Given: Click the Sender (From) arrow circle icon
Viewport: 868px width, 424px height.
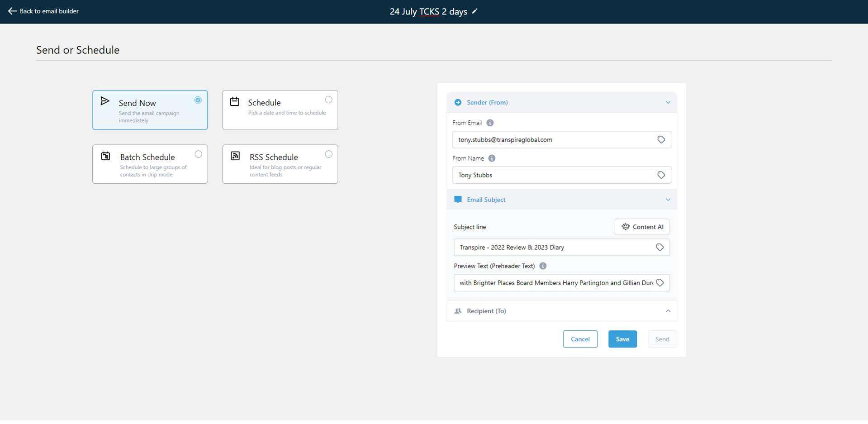Looking at the screenshot, I should click(458, 102).
